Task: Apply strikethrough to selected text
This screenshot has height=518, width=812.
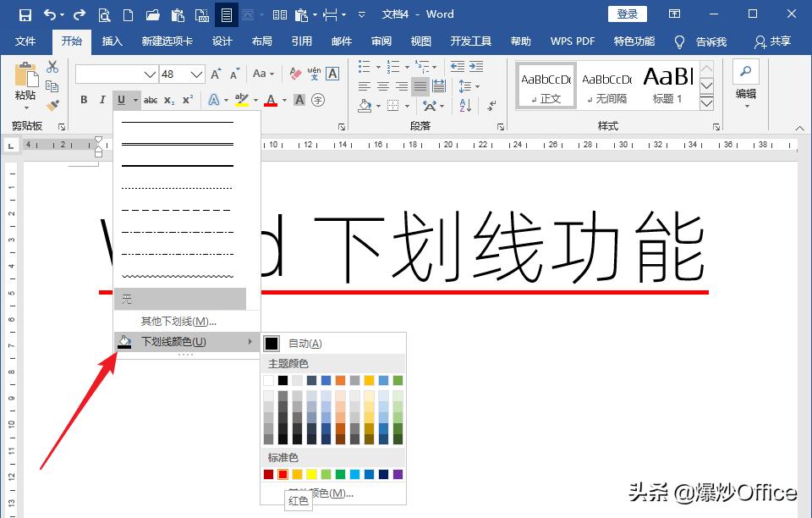Action: click(152, 100)
